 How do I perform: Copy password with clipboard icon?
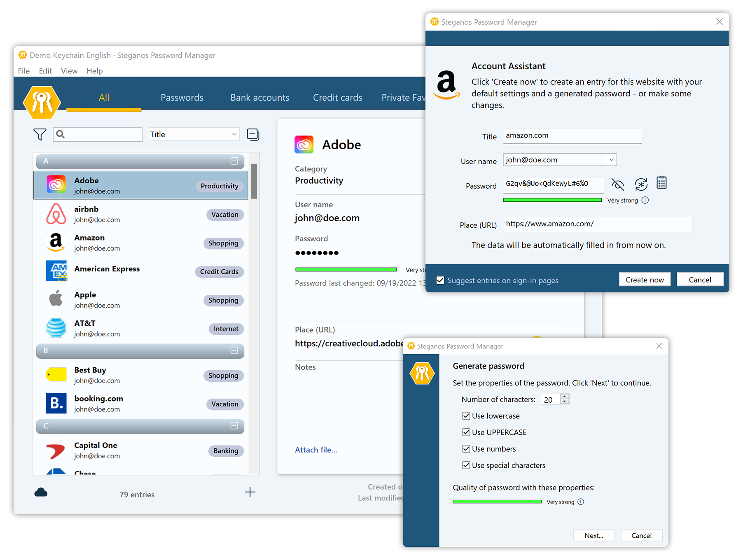coord(661,183)
